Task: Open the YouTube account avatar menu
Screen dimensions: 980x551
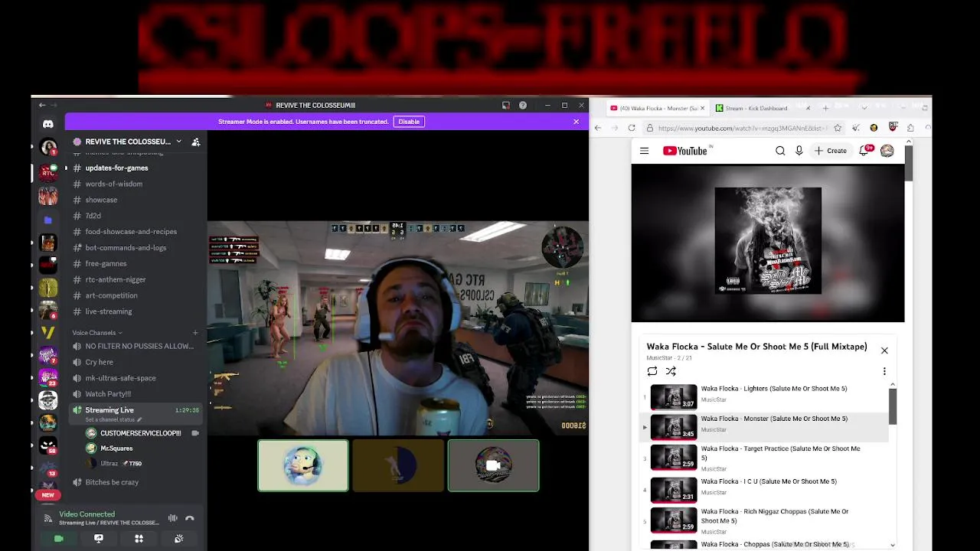Action: pos(887,151)
